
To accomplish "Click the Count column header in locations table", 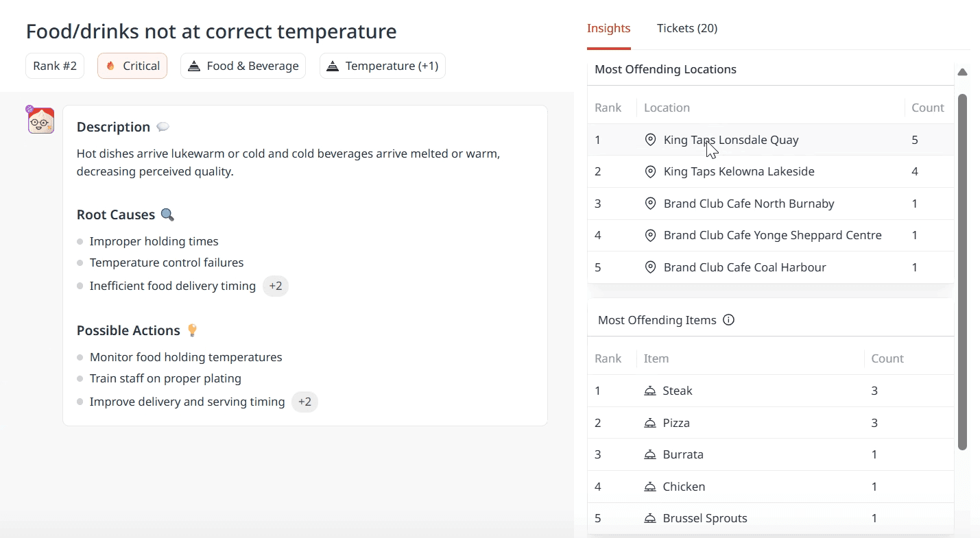I will point(927,108).
